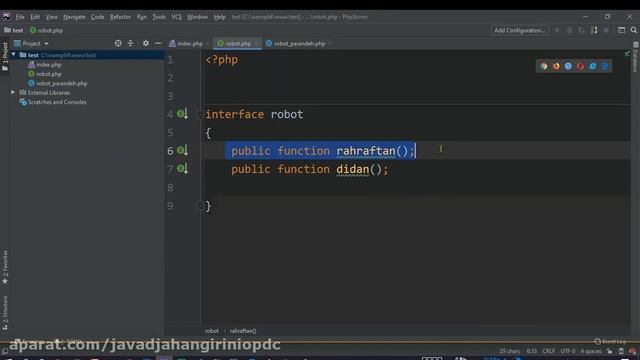Open Project panel settings gear
The width and height of the screenshot is (640, 360).
tap(146, 43)
